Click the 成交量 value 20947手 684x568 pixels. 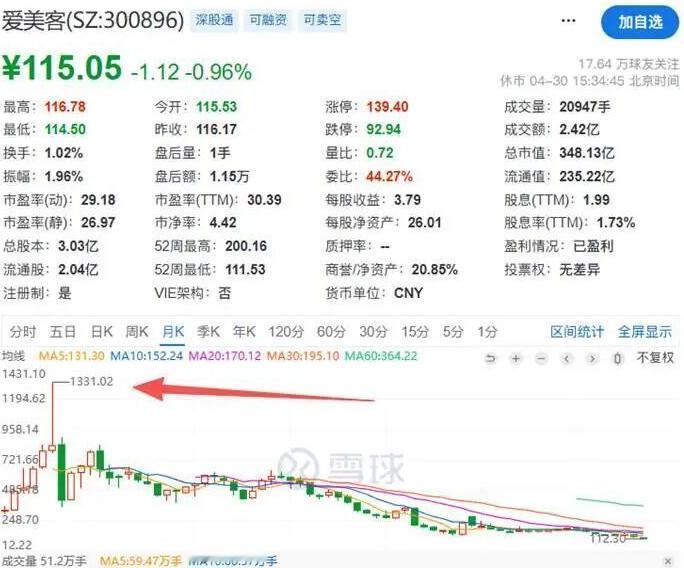tap(585, 106)
